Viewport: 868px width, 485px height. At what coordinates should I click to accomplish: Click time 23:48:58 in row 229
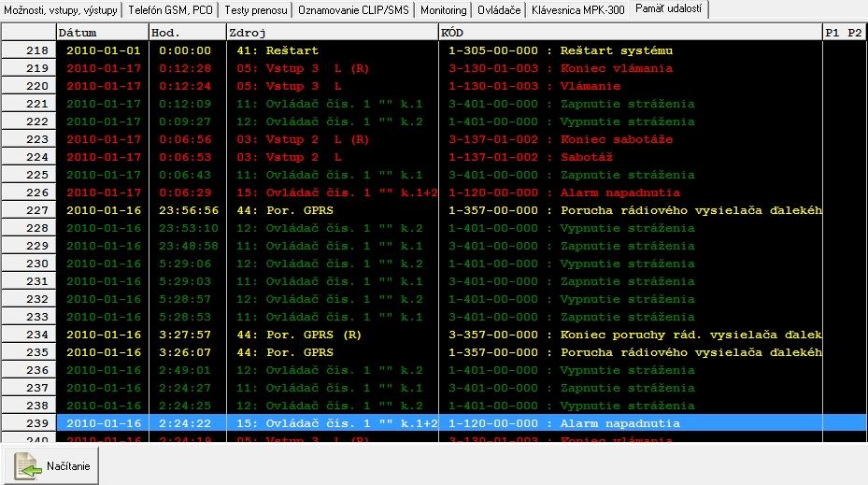tap(188, 245)
